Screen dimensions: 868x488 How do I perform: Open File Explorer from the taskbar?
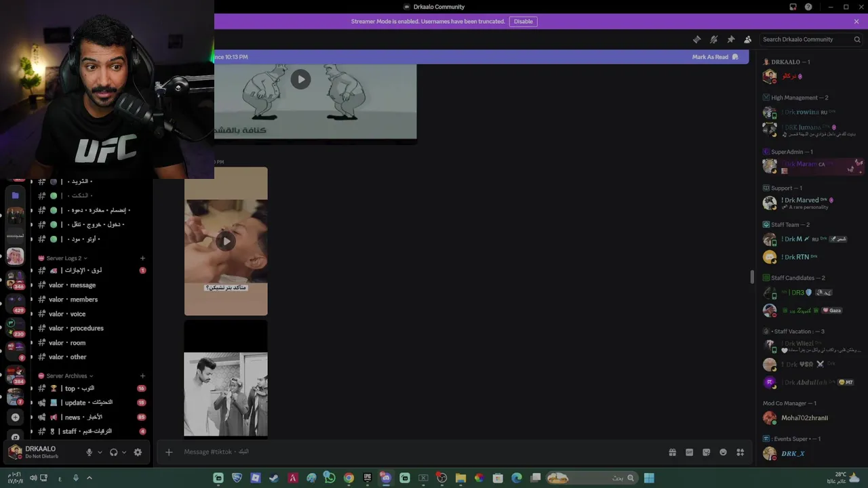click(x=460, y=478)
